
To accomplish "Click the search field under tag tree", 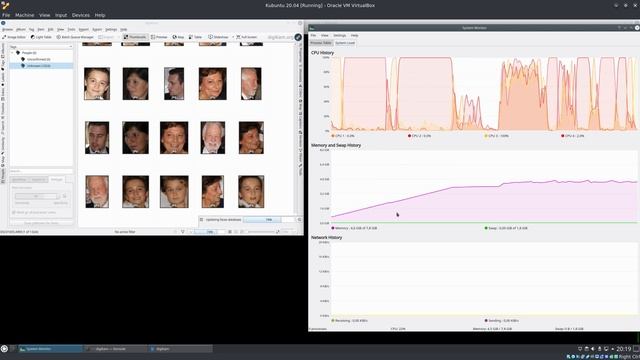I will (x=41, y=171).
